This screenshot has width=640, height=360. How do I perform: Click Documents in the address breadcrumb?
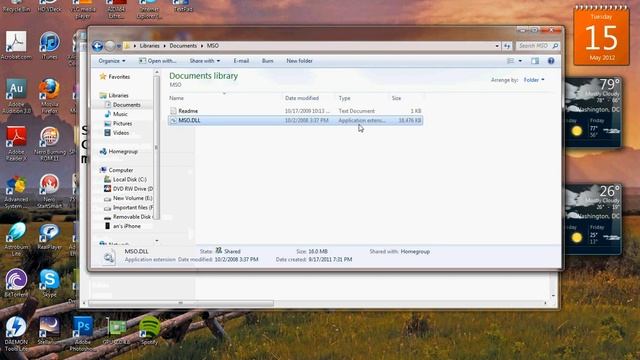coord(183,46)
